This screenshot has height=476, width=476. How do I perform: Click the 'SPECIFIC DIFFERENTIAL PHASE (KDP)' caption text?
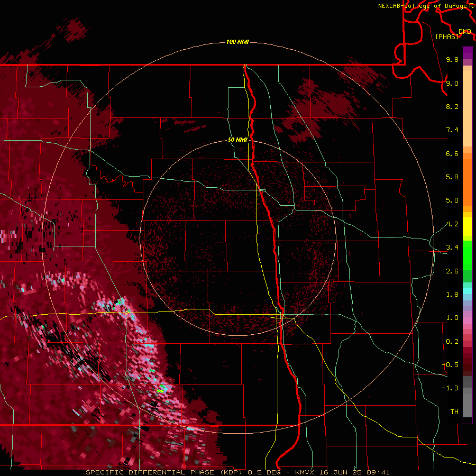[x=166, y=472]
